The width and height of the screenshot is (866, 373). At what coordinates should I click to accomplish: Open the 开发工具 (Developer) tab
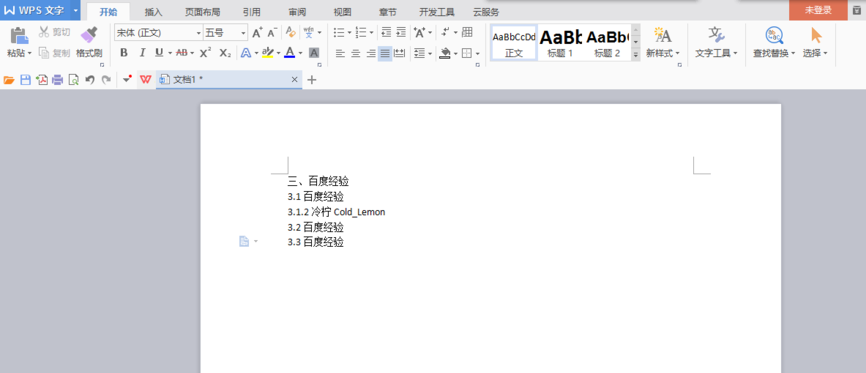(437, 12)
